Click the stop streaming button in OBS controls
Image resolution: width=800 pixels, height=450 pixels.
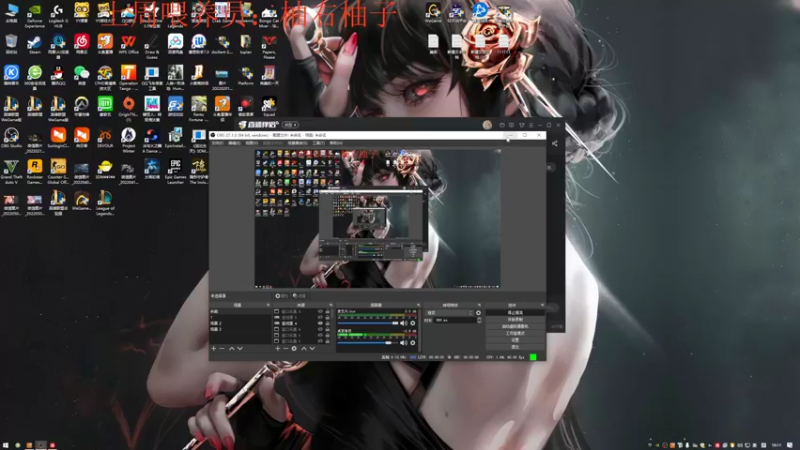(515, 313)
